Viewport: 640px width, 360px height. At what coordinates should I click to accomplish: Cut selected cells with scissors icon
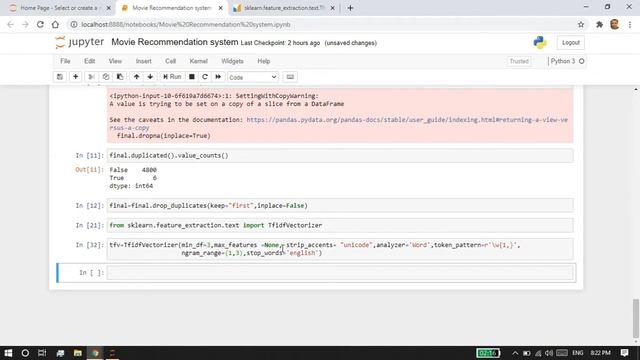[x=92, y=77]
